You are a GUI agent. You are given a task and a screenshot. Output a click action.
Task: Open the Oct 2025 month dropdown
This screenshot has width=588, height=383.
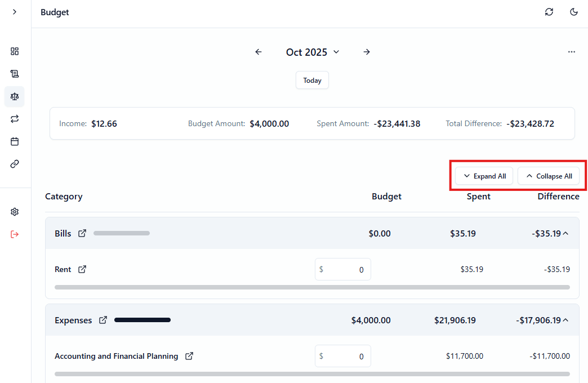coord(313,52)
